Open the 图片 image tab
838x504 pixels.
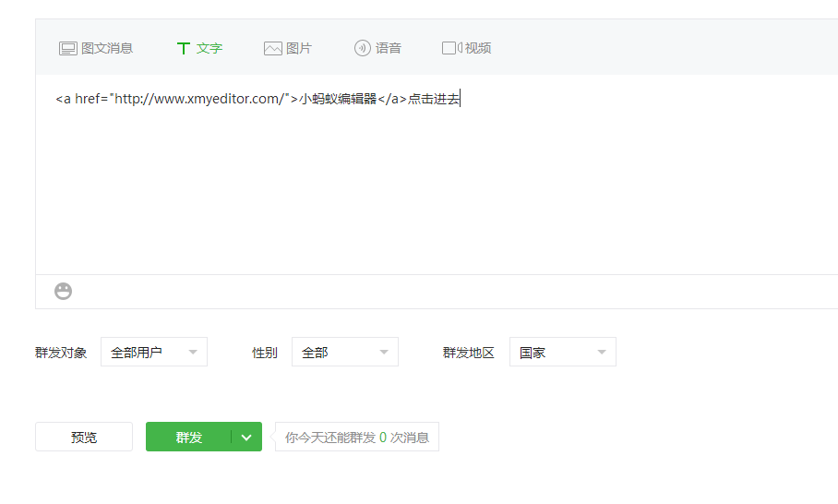[288, 48]
